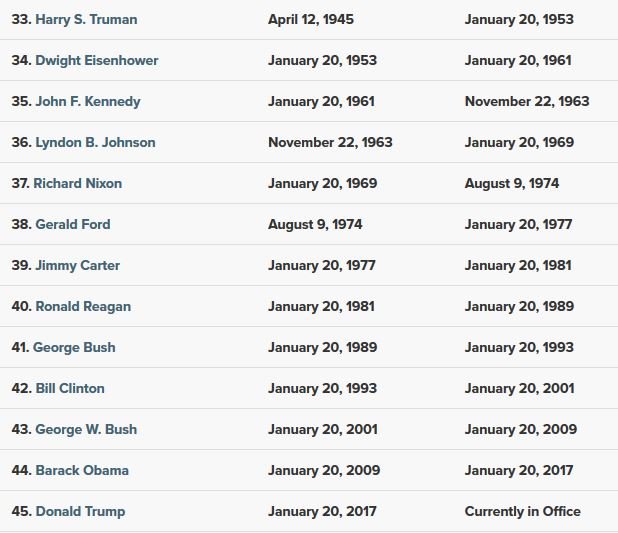618x533 pixels.
Task: Open the George Bush link in row 41
Action: pyautogui.click(x=74, y=347)
